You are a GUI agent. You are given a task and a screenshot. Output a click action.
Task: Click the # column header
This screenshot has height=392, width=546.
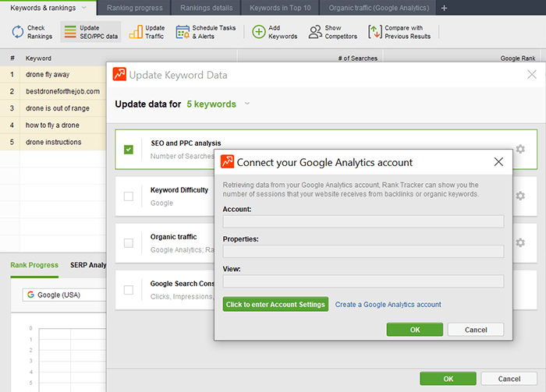pyautogui.click(x=12, y=58)
